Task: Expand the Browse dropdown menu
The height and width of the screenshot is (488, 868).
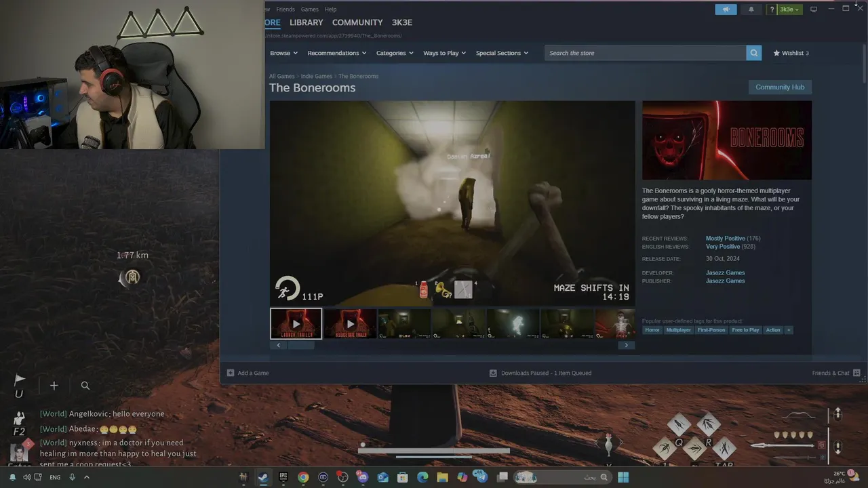Action: [x=283, y=53]
